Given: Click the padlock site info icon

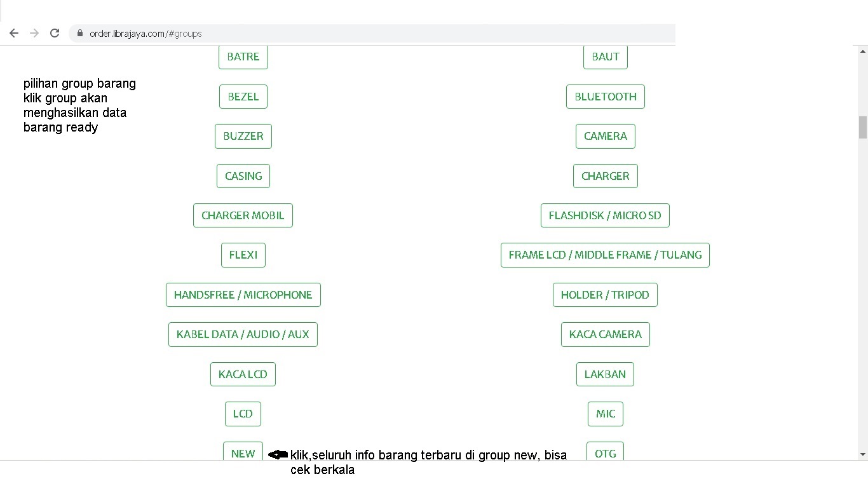Looking at the screenshot, I should (x=80, y=33).
